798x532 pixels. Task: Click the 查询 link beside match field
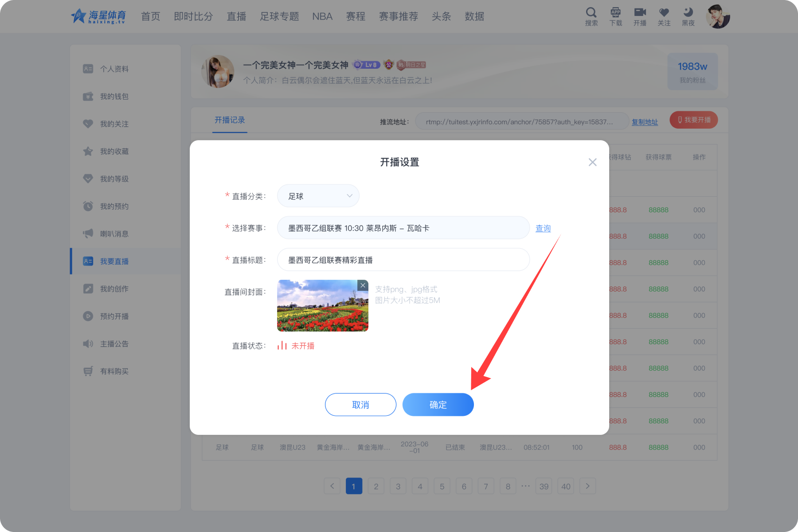(543, 228)
